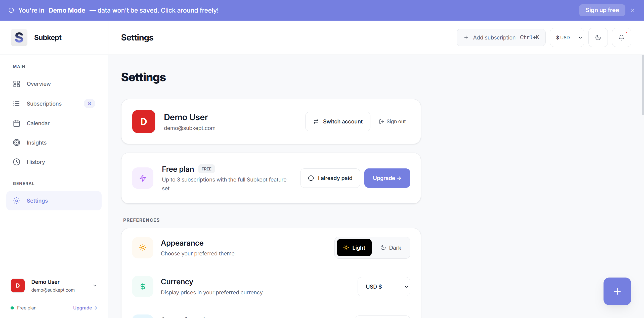Click the Demo Mode circle icon in banner
Viewport: 644px width, 318px height.
pyautogui.click(x=11, y=10)
